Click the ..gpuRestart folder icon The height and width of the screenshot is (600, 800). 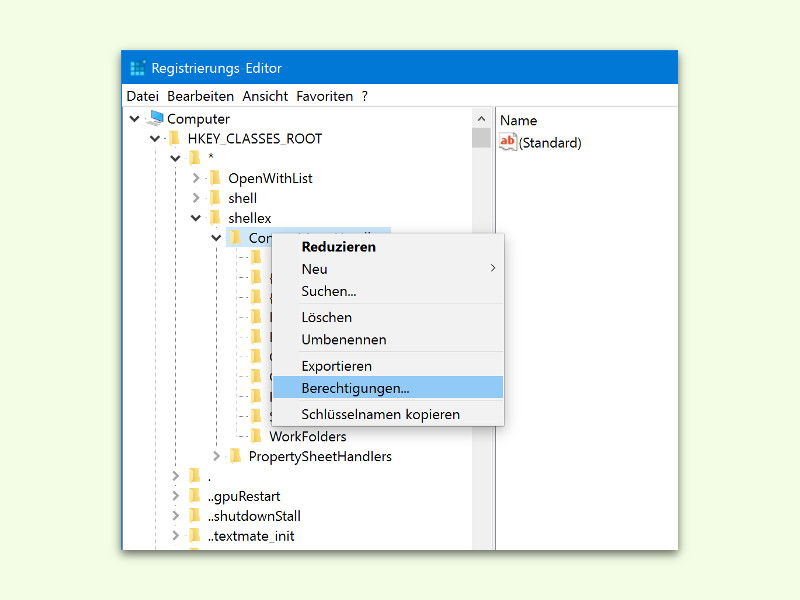[194, 496]
